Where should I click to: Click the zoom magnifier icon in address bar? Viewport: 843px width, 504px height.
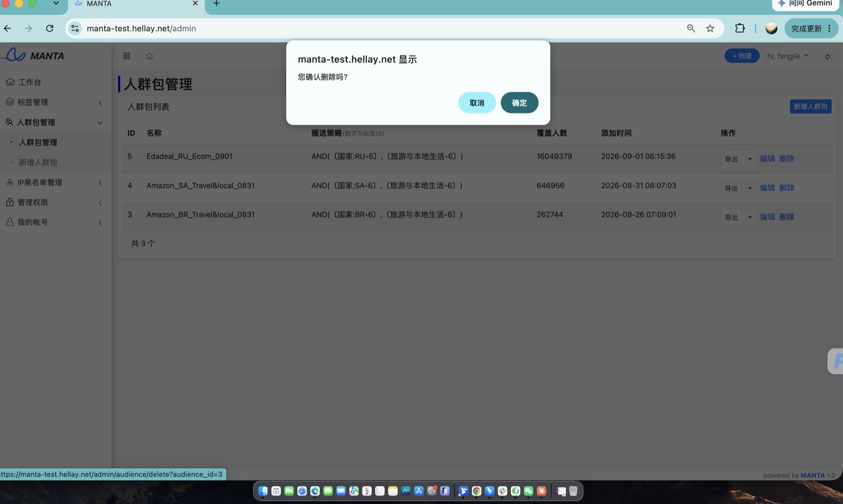pos(691,28)
